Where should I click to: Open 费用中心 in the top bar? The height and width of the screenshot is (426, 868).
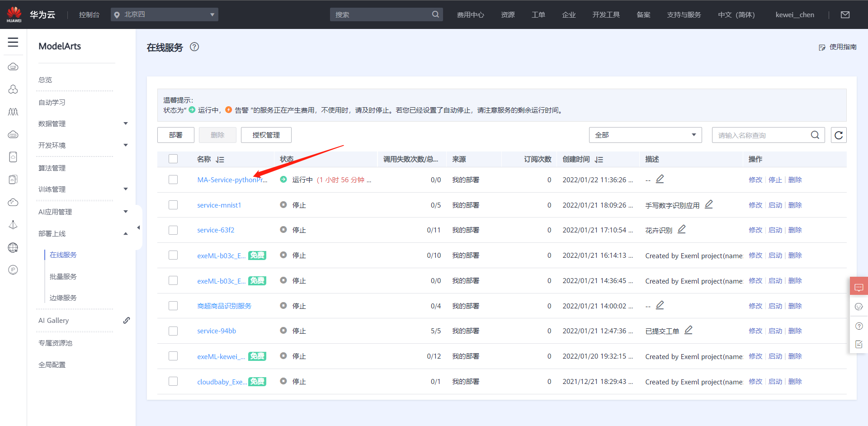470,14
